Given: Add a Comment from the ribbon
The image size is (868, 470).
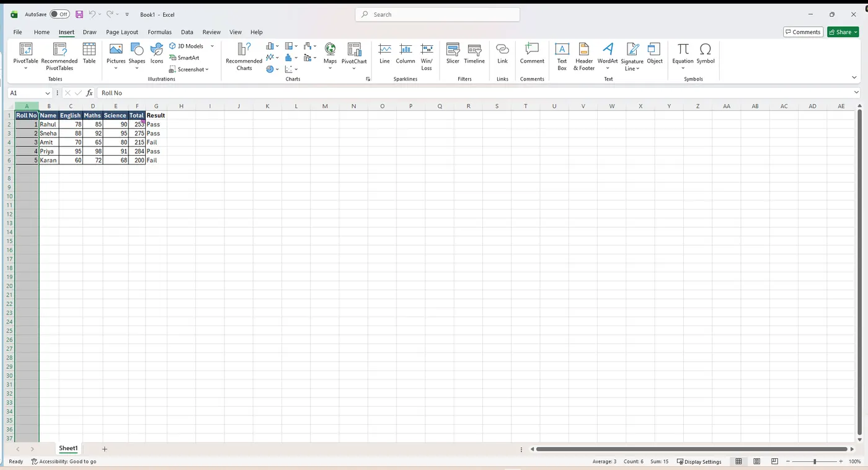Looking at the screenshot, I should tap(532, 53).
